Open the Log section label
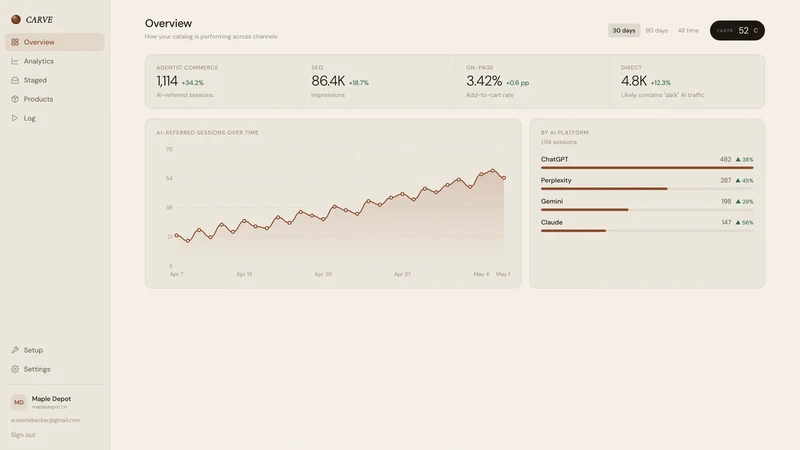Viewport: 800px width, 450px height. tap(30, 118)
